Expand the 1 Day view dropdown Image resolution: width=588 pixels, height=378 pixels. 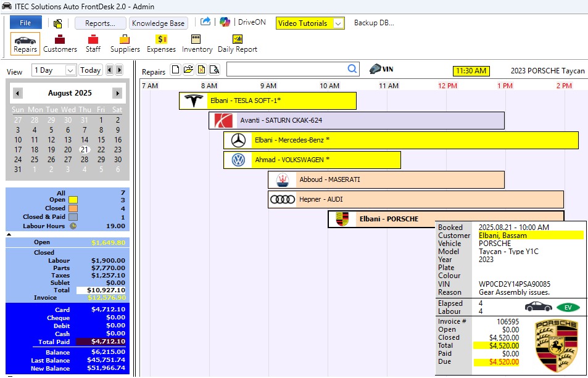tap(70, 70)
